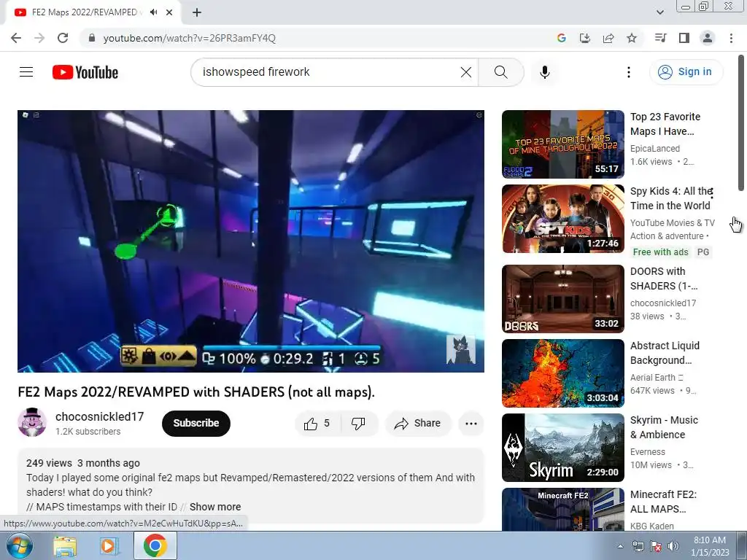Go forward in browser

39,38
